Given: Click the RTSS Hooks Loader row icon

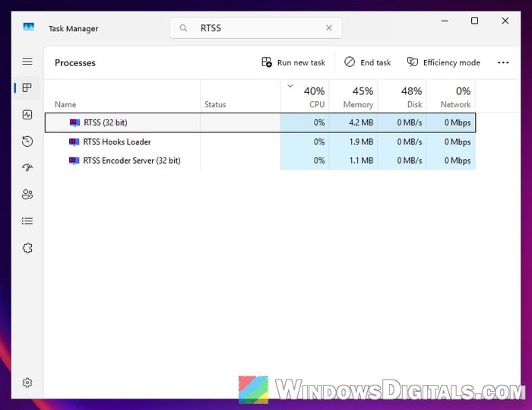Looking at the screenshot, I should [74, 141].
